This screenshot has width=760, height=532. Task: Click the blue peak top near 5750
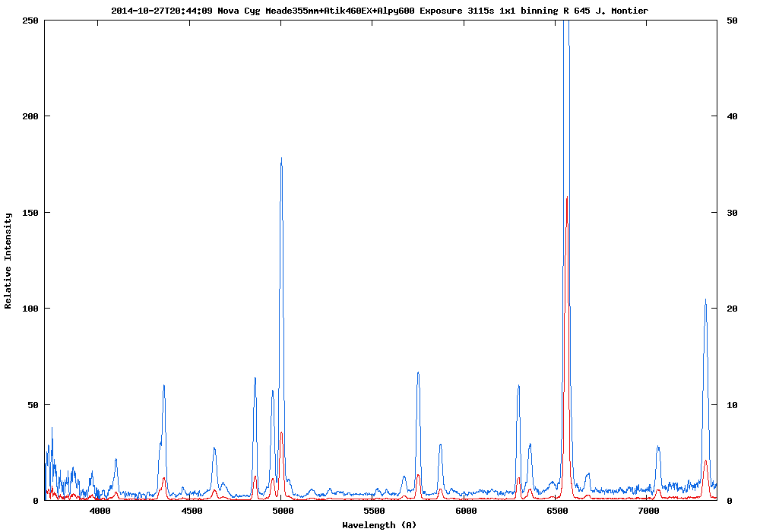(418, 373)
